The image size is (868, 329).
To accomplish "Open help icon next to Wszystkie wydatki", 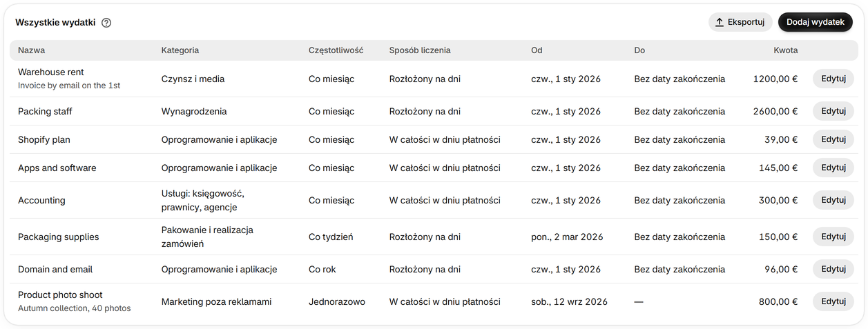I will pyautogui.click(x=106, y=23).
